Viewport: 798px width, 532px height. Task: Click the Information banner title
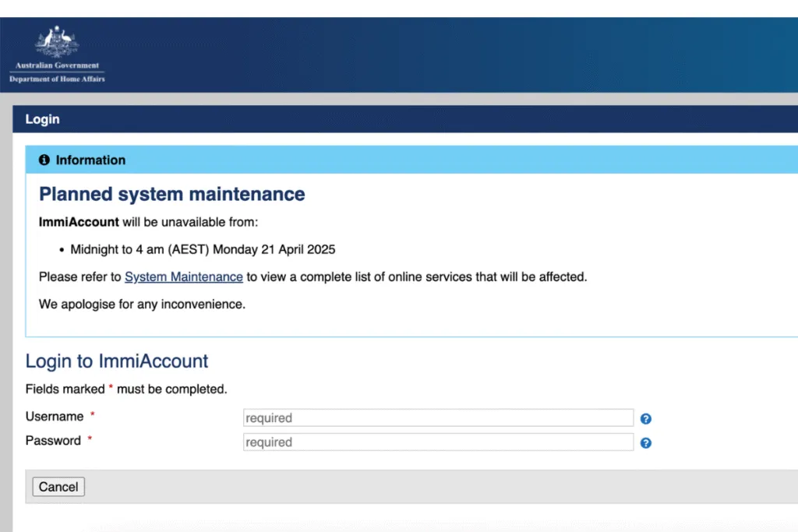pyautogui.click(x=90, y=160)
